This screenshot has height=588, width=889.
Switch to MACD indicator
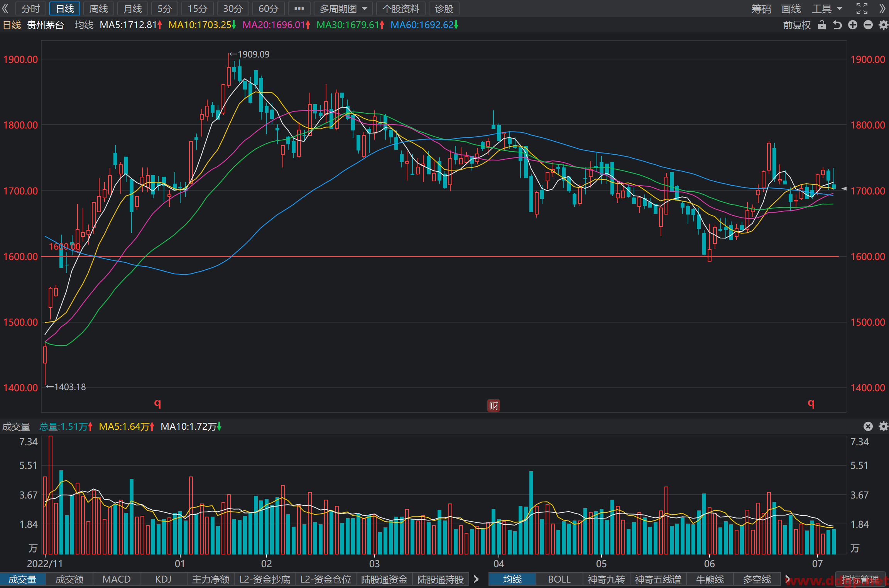(x=117, y=579)
